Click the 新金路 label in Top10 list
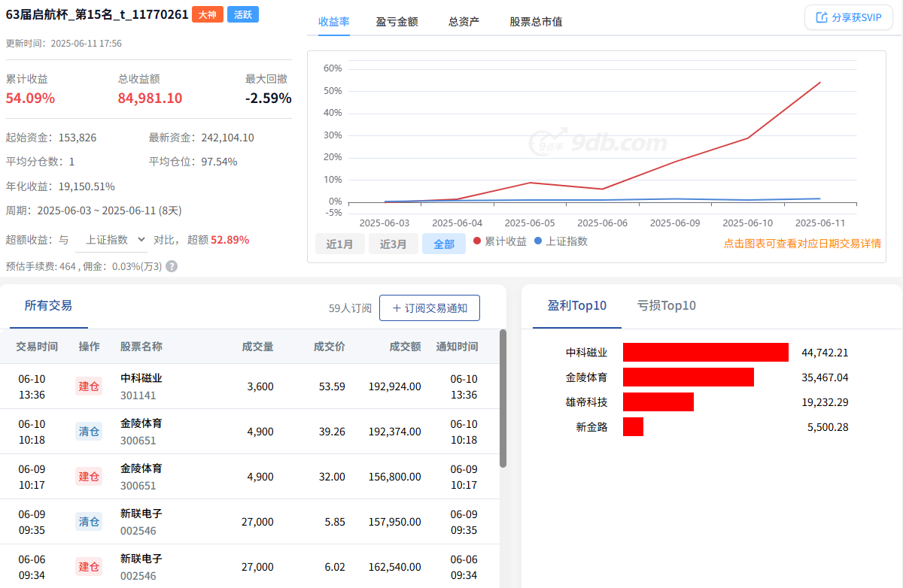Screen dimensions: 903x588 (592, 427)
